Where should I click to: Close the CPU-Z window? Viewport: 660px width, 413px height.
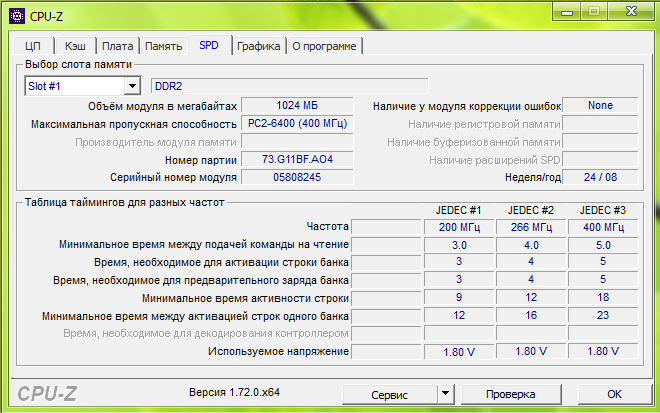click(x=631, y=11)
